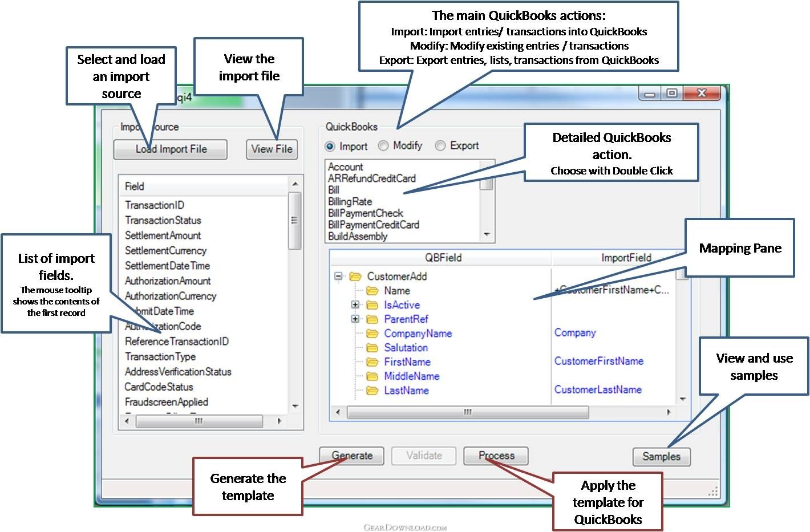Click the mapping pane horizontal scrollbar thumb
The width and height of the screenshot is (810, 532).
[468, 412]
